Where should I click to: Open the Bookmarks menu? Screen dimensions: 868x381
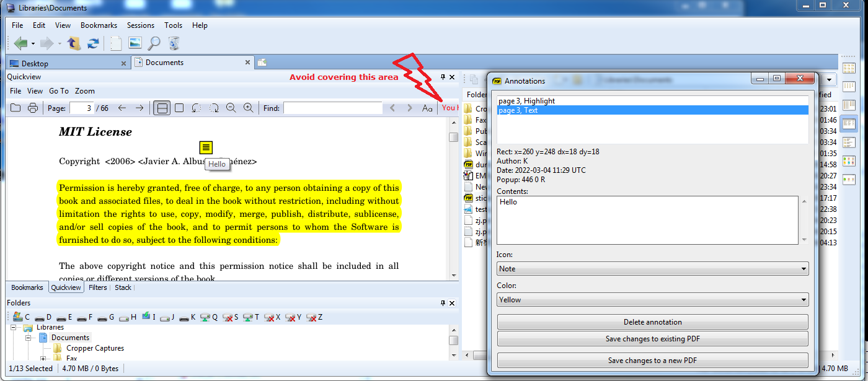99,25
